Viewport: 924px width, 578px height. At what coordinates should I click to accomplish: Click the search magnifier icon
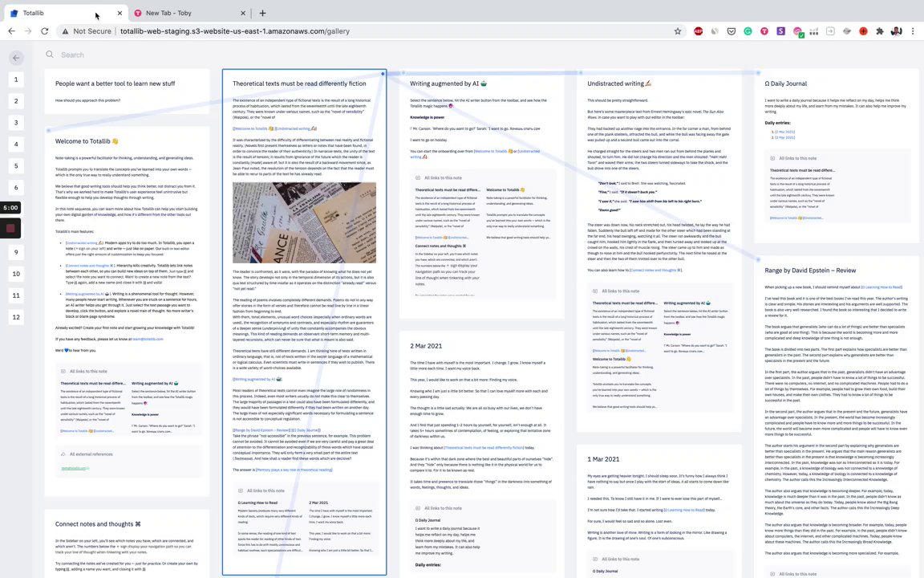(50, 55)
